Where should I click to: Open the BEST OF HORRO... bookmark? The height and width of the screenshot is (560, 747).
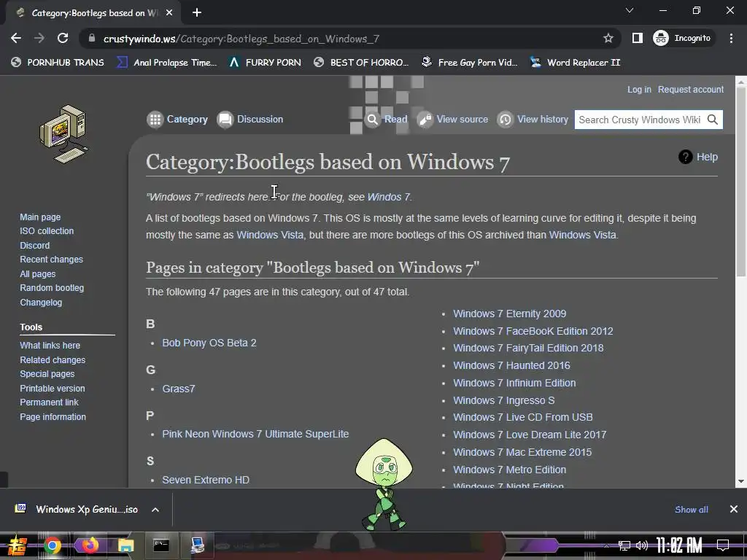click(x=361, y=63)
